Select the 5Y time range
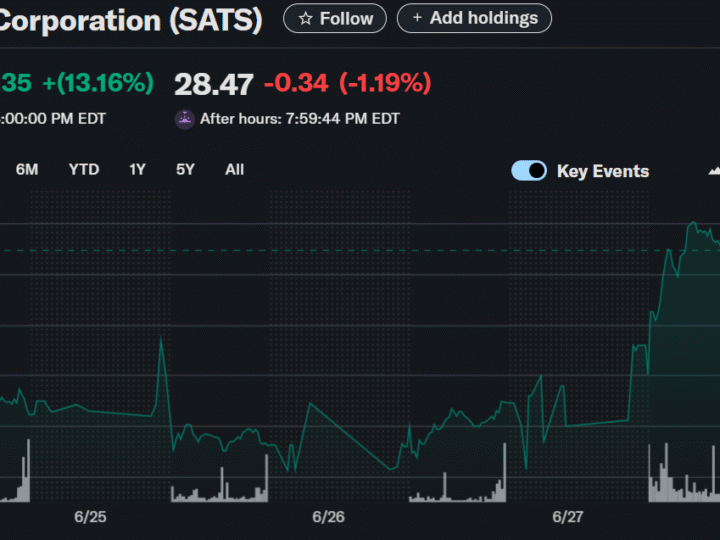The image size is (720, 540). click(x=185, y=169)
